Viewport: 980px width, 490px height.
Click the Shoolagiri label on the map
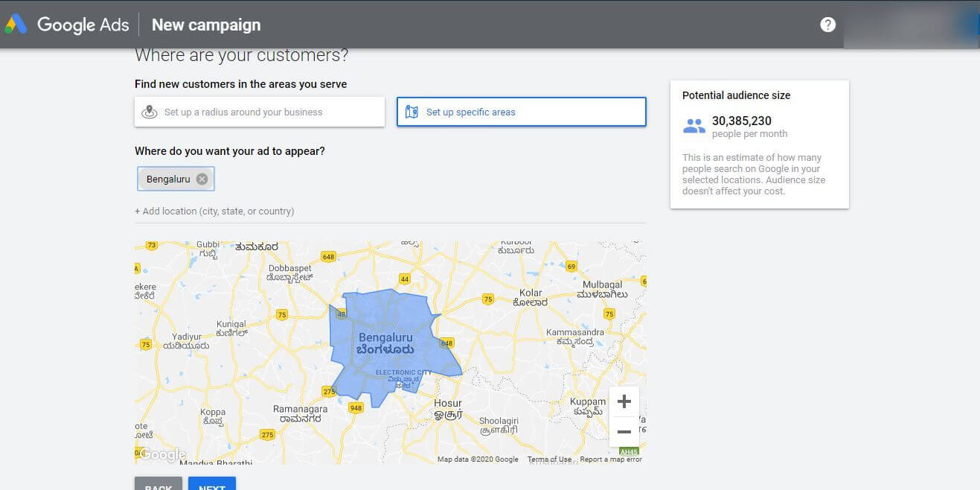point(499,425)
